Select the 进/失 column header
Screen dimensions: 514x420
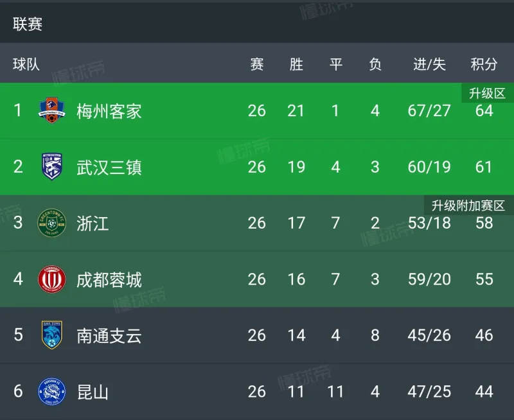click(429, 64)
